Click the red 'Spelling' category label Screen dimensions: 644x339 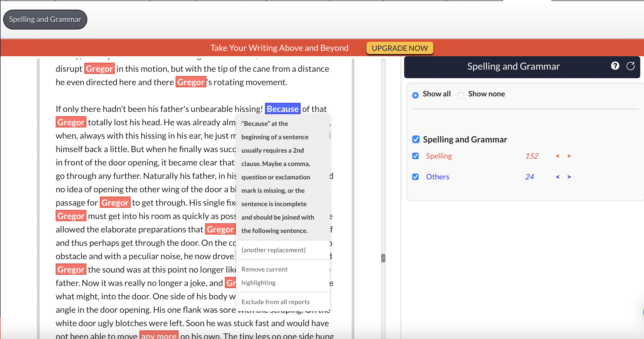click(439, 156)
